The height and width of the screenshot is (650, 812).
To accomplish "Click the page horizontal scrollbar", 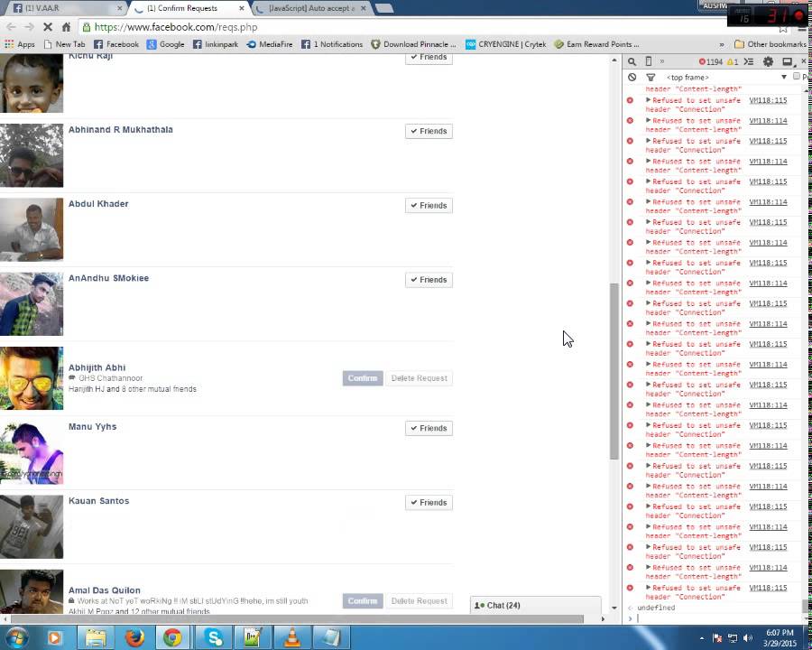I will (x=298, y=619).
